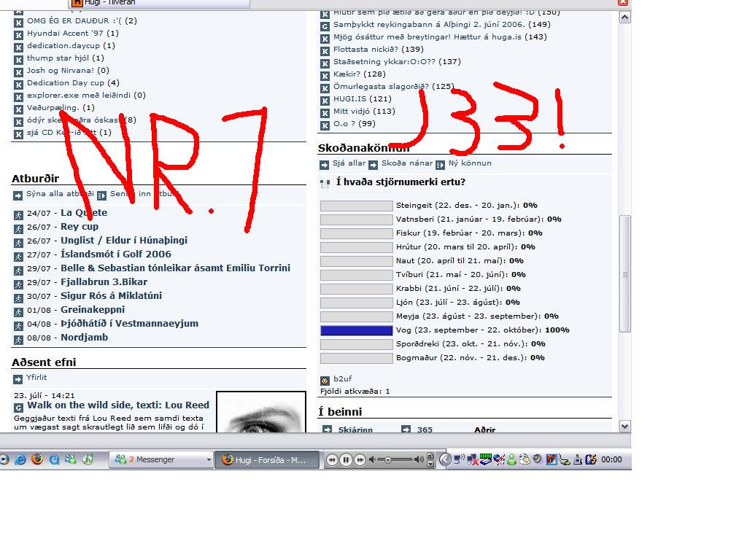The width and height of the screenshot is (747, 560).
Task: Click the K icon beside thump star hjól
Action: (x=18, y=60)
